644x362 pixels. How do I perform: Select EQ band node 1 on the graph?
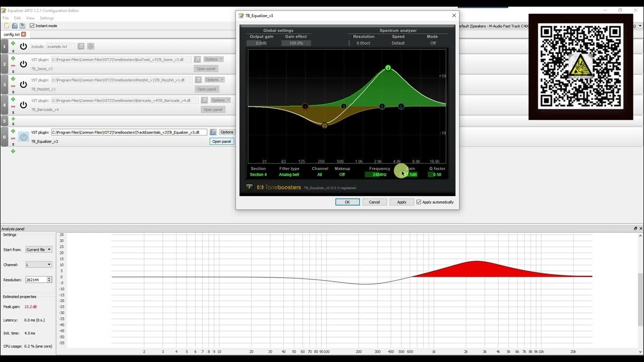click(305, 106)
